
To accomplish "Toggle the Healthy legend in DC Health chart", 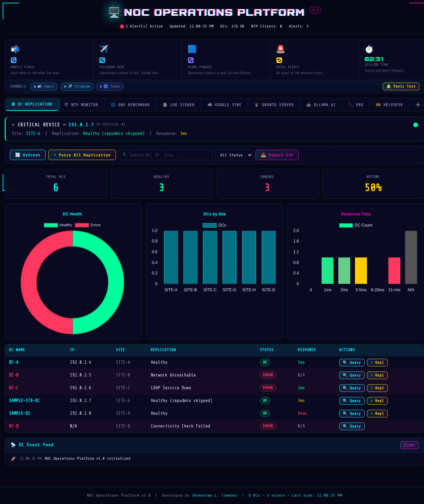I will point(58,225).
